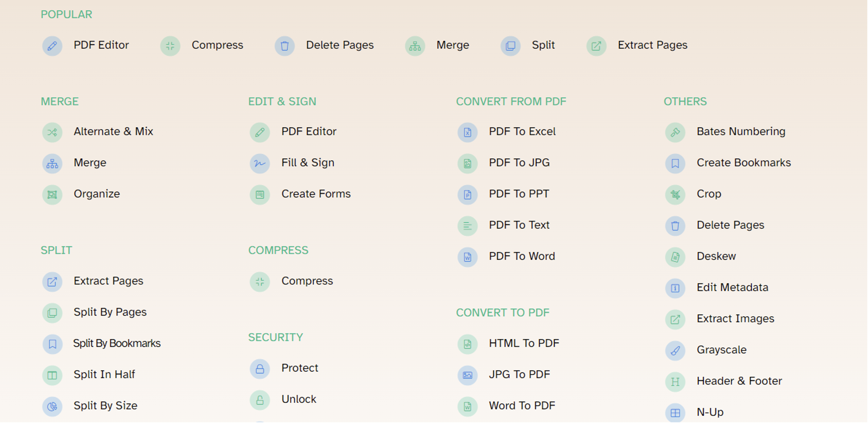
Task: Open the Split link in Popular row
Action: point(543,45)
